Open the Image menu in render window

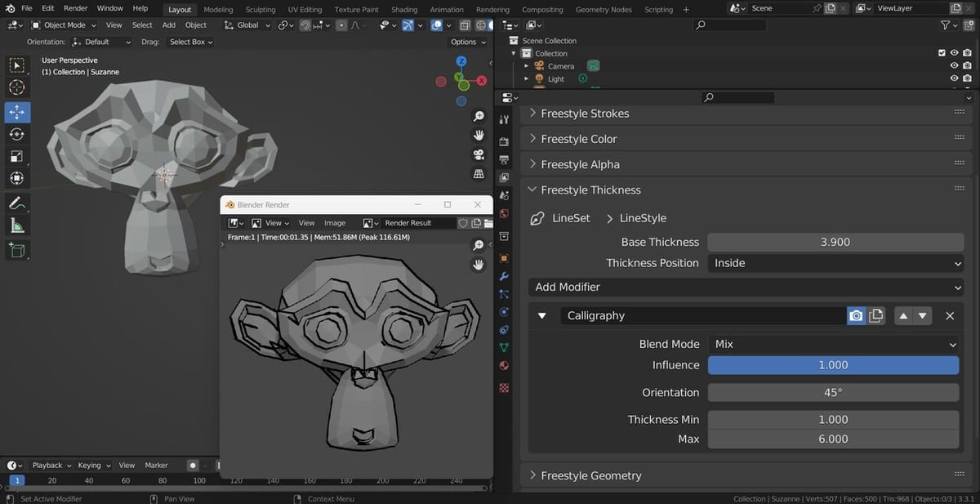click(335, 222)
